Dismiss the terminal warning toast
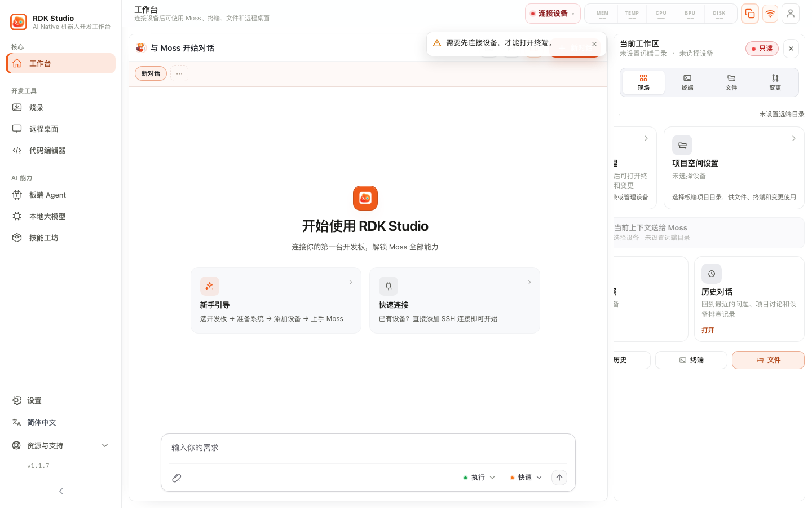This screenshot has width=812, height=508. pos(594,44)
